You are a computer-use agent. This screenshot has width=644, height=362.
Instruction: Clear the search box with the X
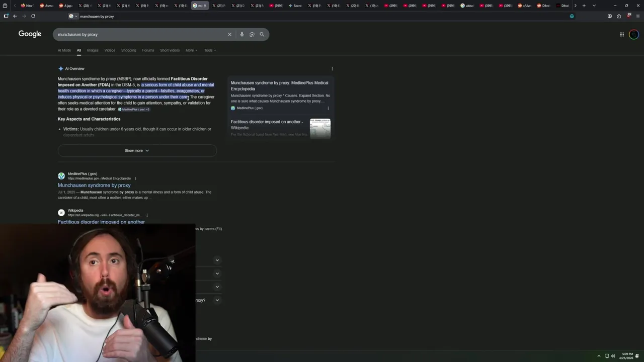click(229, 34)
